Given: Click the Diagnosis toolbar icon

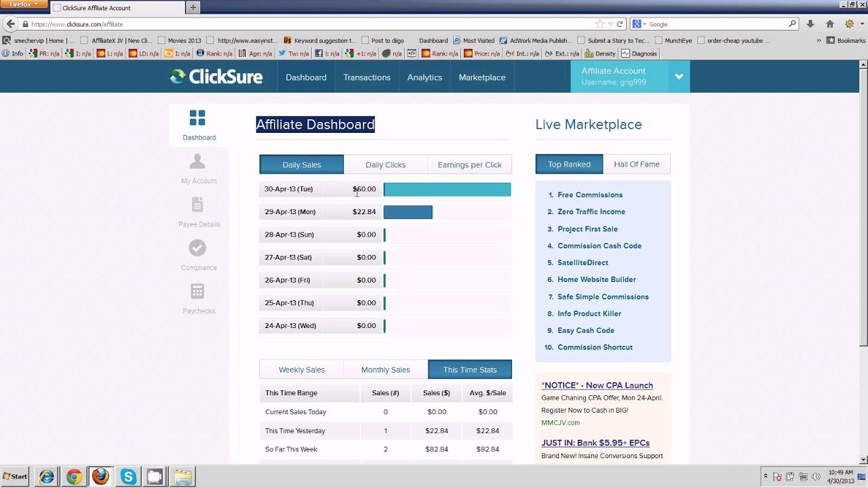Looking at the screenshot, I should tap(639, 54).
